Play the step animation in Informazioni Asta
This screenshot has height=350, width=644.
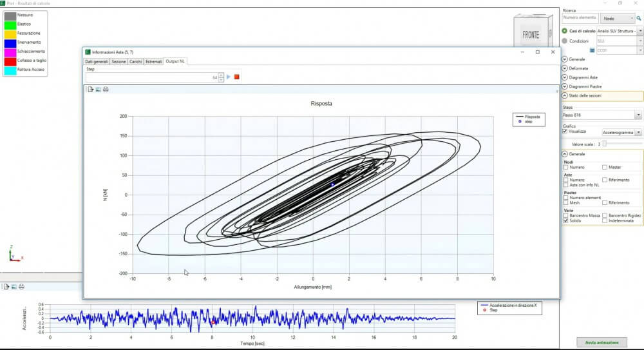pos(229,77)
